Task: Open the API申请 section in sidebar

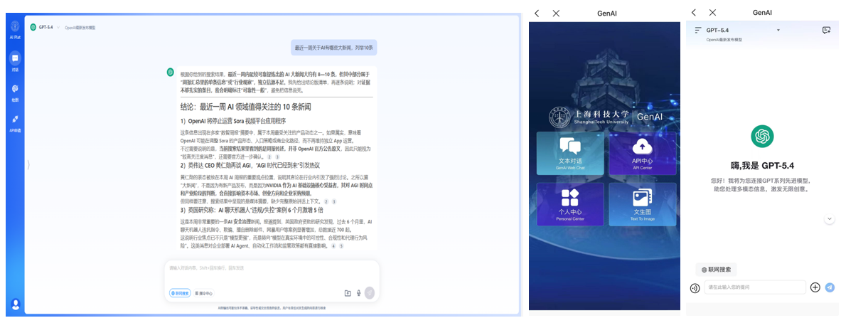Action: pos(15,122)
